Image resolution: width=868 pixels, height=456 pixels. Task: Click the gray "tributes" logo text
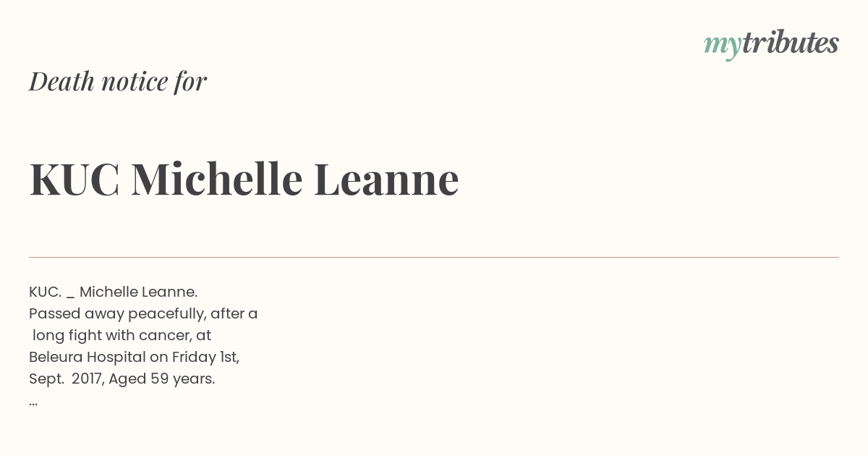click(x=790, y=43)
